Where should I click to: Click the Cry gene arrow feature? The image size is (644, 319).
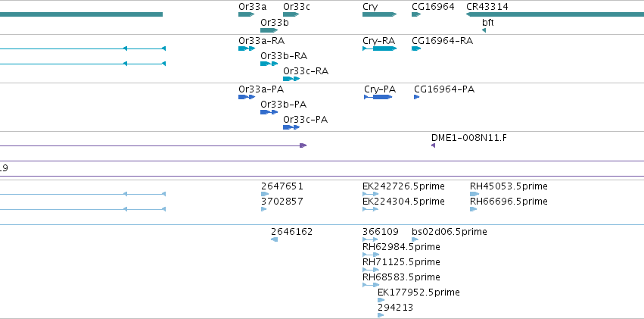pos(379,14)
